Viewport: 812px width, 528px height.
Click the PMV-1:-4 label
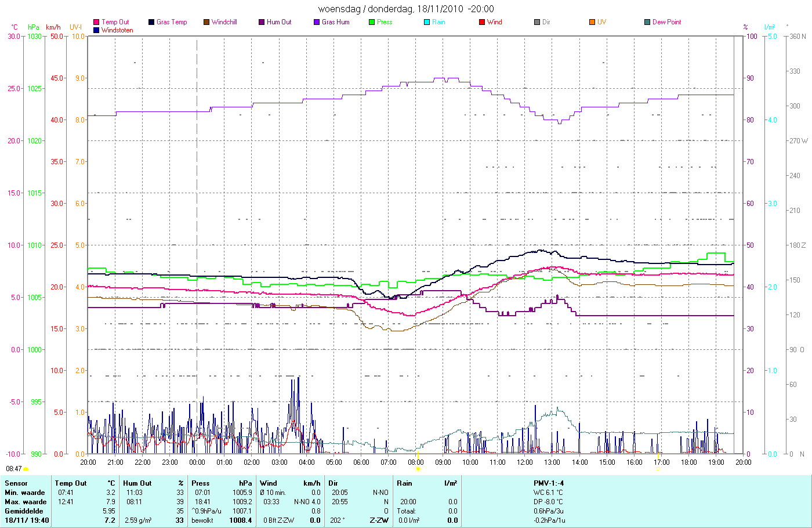point(549,483)
